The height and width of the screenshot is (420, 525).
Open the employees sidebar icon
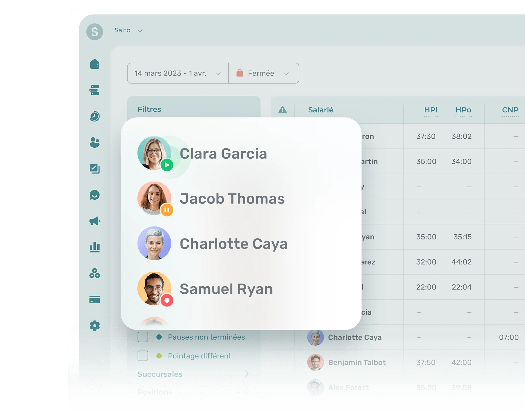point(95,142)
